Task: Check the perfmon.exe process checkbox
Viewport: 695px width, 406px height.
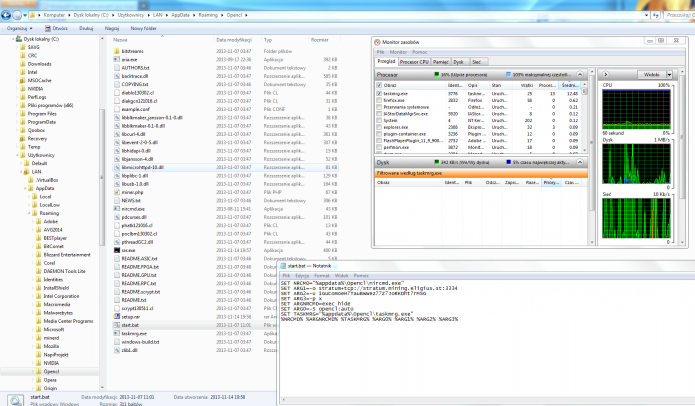Action: click(x=379, y=147)
